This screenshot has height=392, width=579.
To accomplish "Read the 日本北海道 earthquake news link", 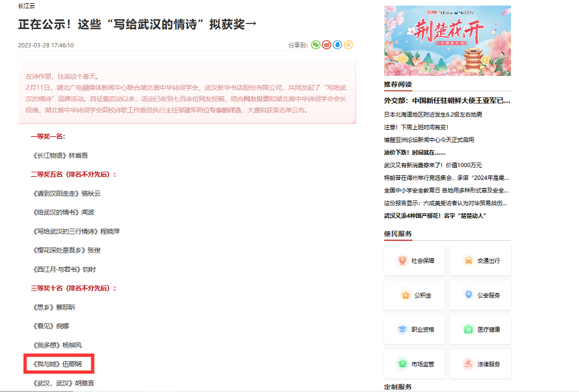I will 433,114.
